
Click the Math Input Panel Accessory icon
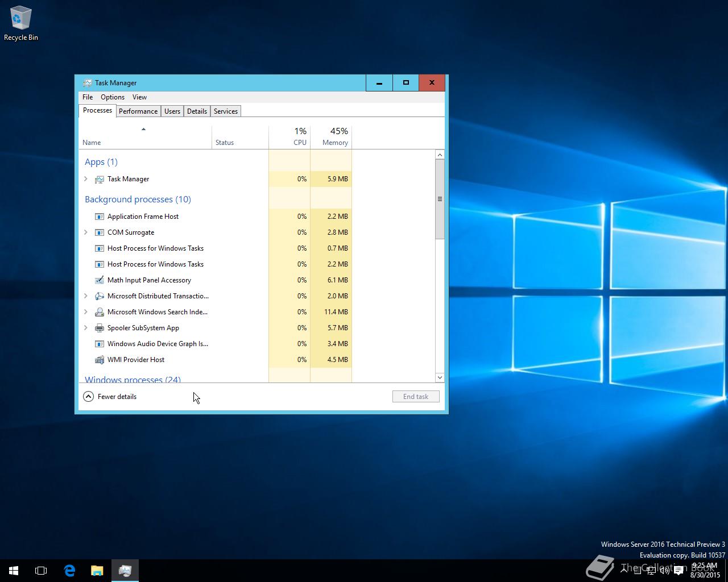[100, 280]
